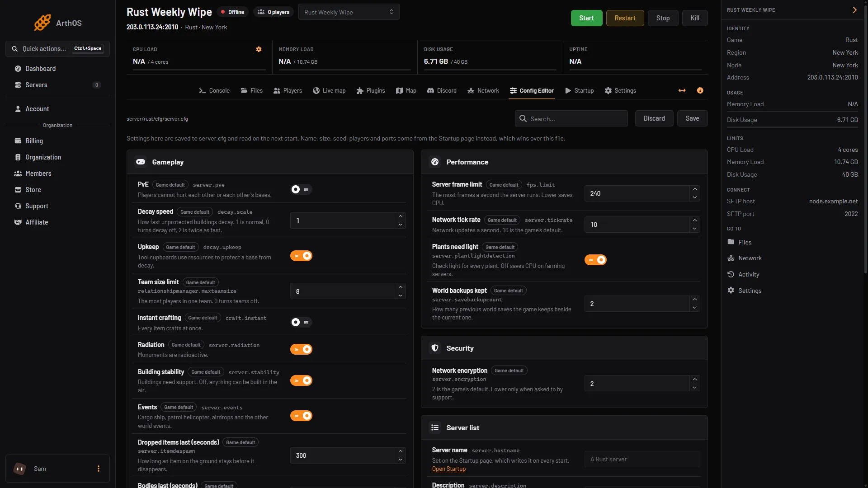The height and width of the screenshot is (488, 868).
Task: Collapse the Rust Weekly Wipe side panel
Action: 854,10
